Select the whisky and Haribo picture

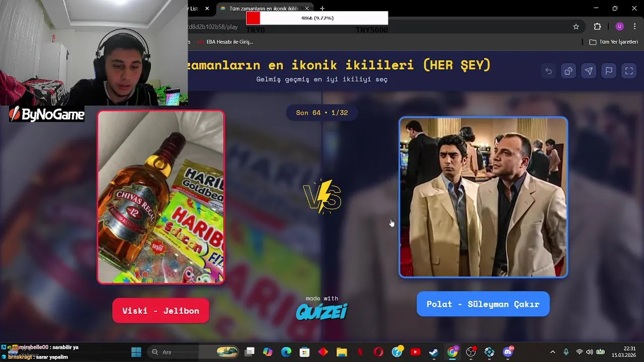click(x=161, y=197)
